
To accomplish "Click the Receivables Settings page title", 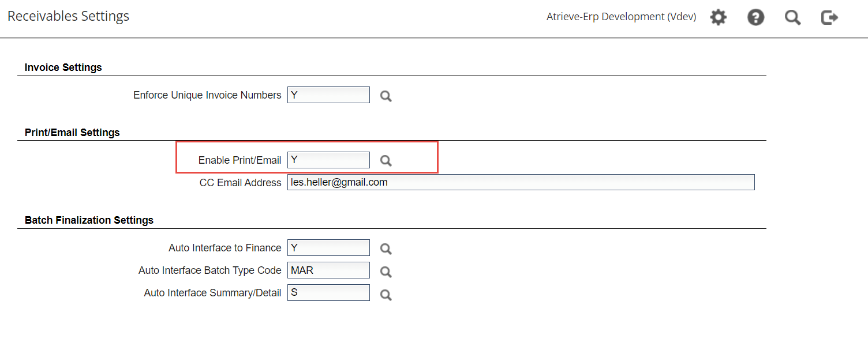I will pos(68,16).
